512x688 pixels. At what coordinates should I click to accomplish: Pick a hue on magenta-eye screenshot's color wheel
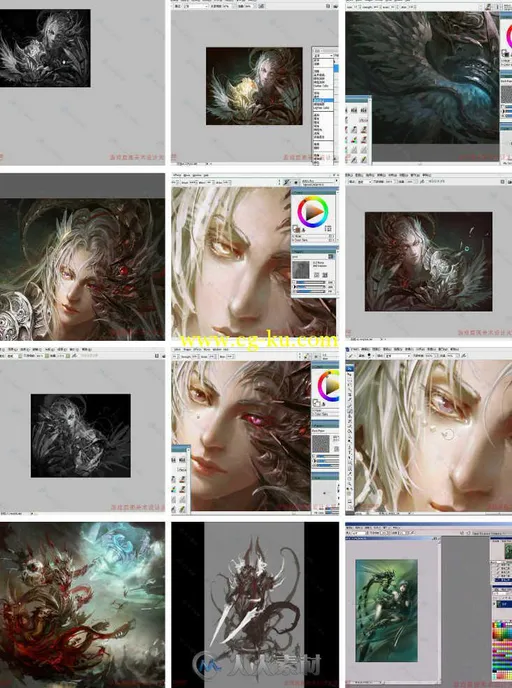(329, 386)
